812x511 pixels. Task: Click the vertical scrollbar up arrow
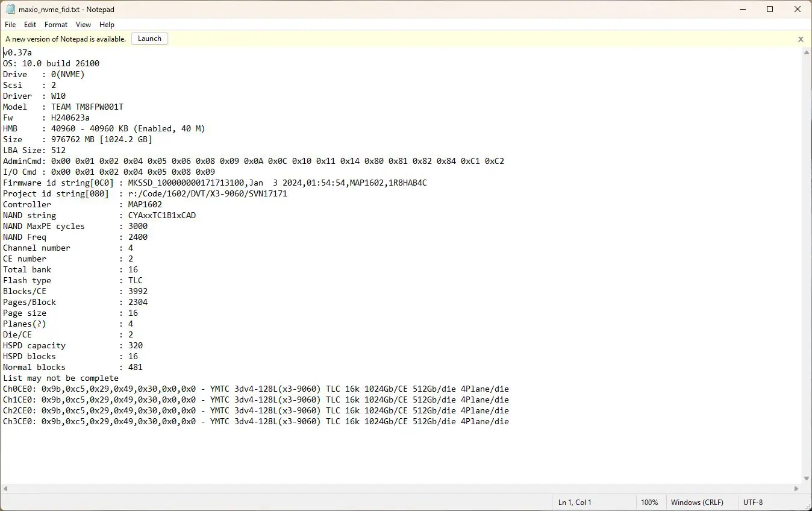point(807,53)
